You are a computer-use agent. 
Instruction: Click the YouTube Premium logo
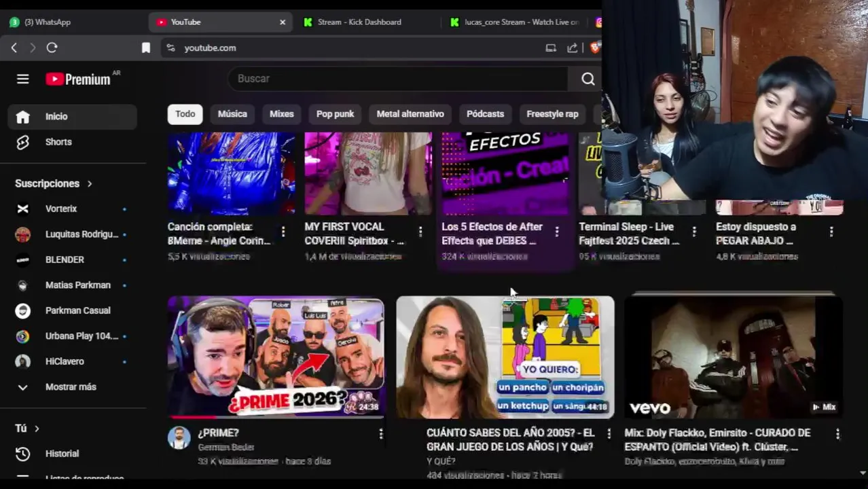[x=78, y=79]
